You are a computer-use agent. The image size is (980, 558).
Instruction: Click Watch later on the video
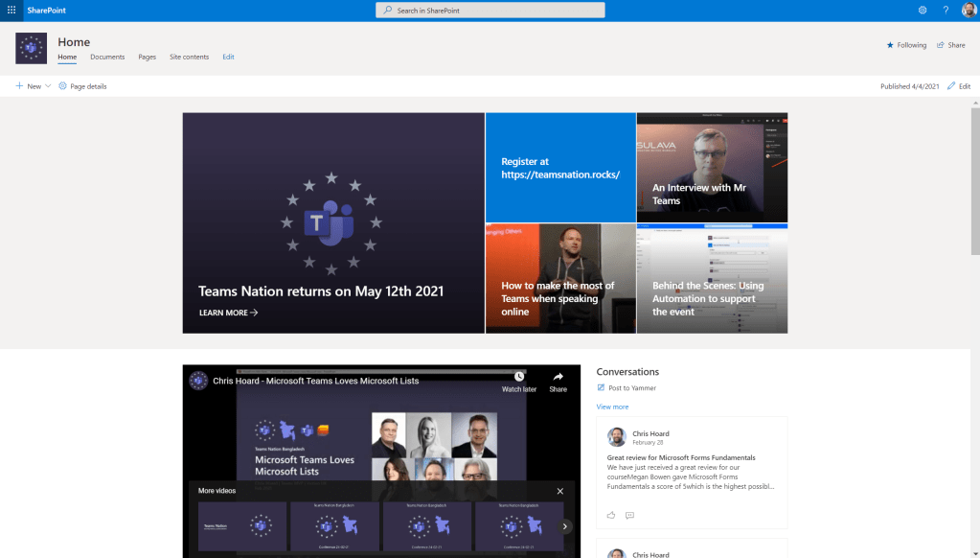click(x=518, y=382)
